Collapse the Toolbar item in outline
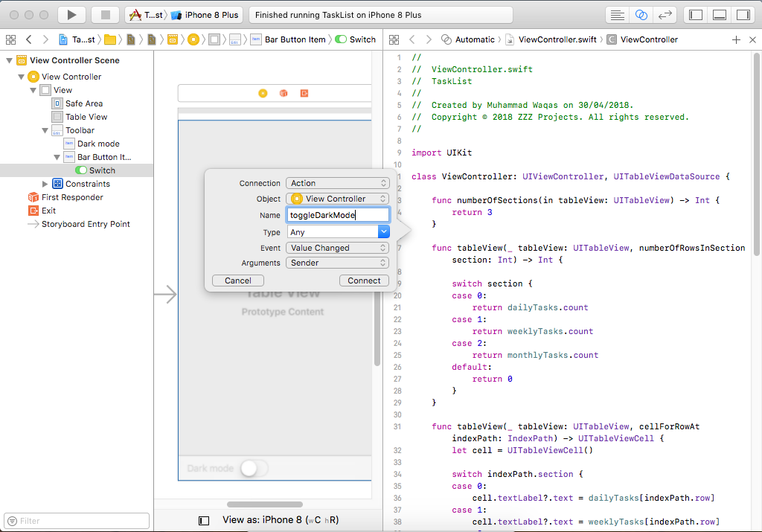The image size is (762, 532). (x=46, y=130)
